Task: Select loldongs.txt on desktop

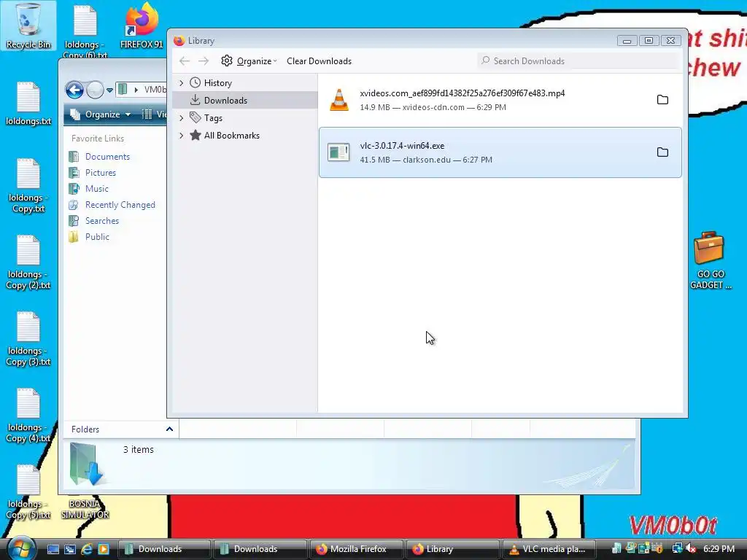Action: coord(28,104)
